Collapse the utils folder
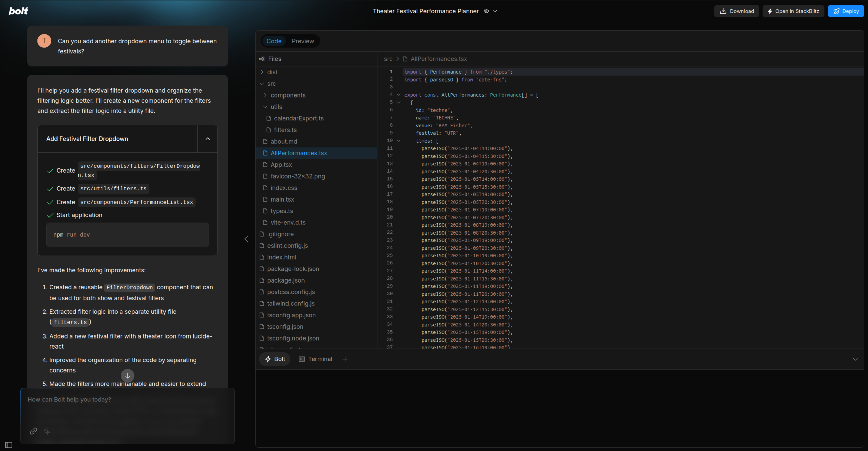868x451 pixels. click(x=316, y=107)
